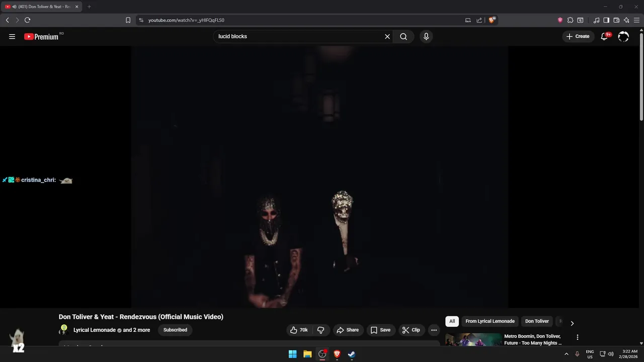Viewport: 644px width, 362px height.
Task: Start voice search with the microphone icon
Action: point(426,36)
